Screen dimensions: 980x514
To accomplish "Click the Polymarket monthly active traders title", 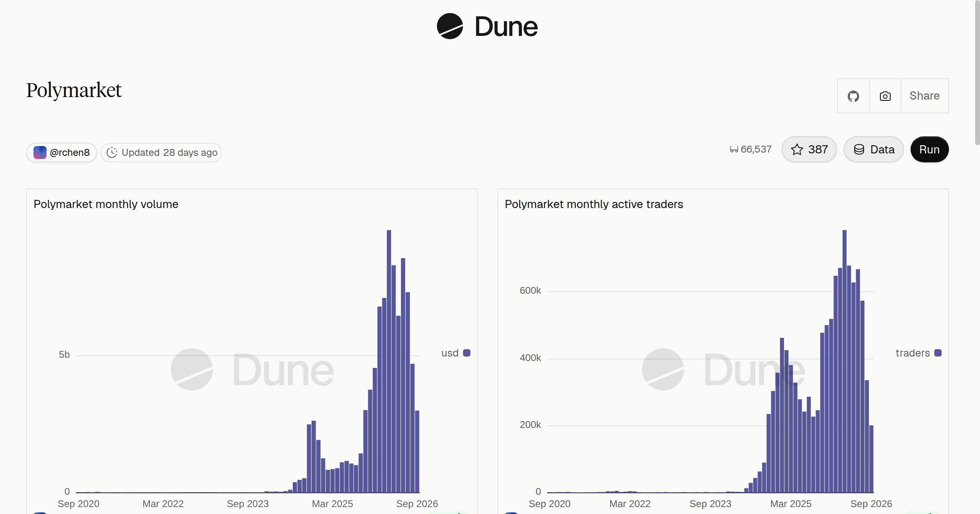I will 594,204.
